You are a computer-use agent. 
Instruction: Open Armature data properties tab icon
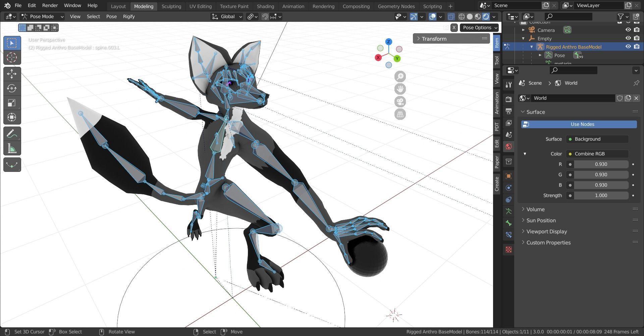coord(508,211)
